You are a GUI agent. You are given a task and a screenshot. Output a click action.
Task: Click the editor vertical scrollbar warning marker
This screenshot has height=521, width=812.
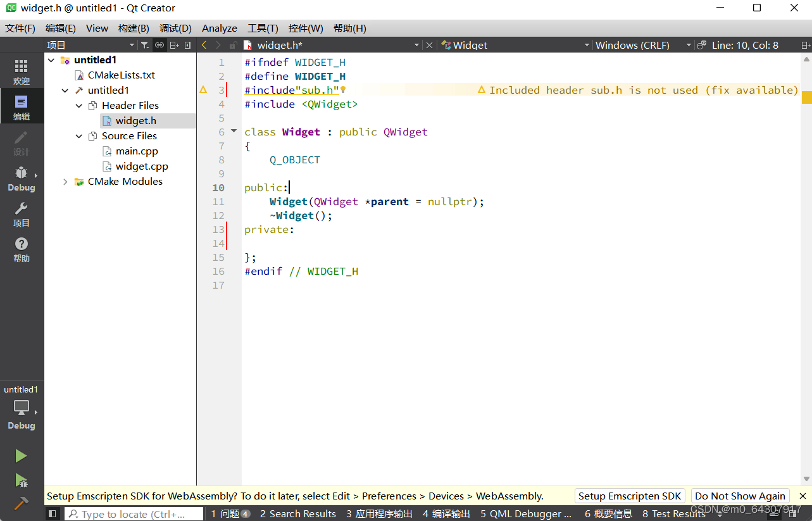pos(806,97)
